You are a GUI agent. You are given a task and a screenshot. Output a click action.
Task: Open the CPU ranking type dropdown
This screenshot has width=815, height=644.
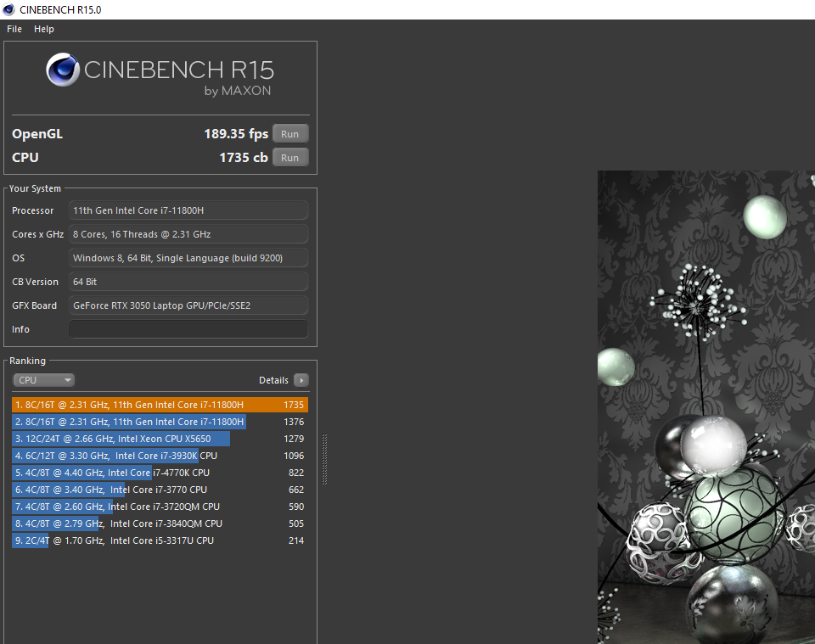tap(43, 380)
